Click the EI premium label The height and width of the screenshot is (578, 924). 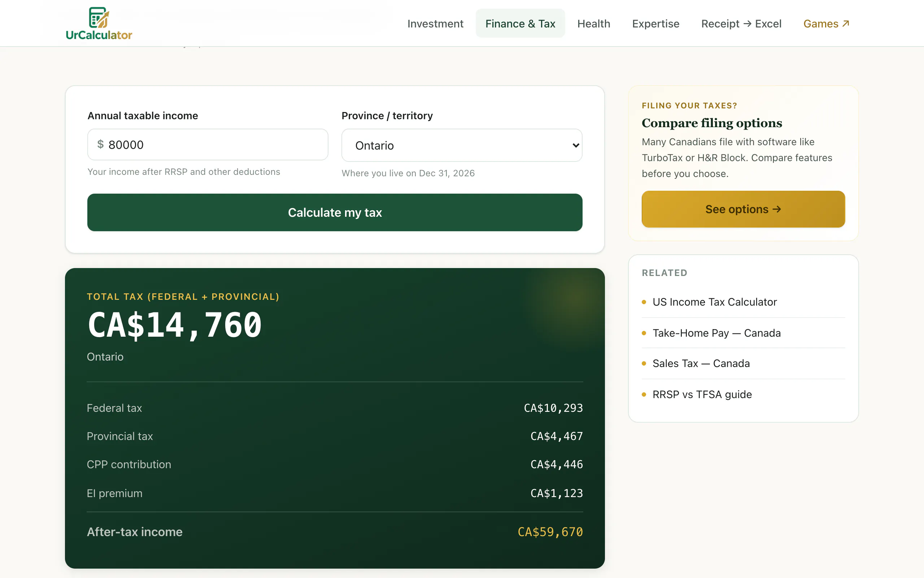114,493
